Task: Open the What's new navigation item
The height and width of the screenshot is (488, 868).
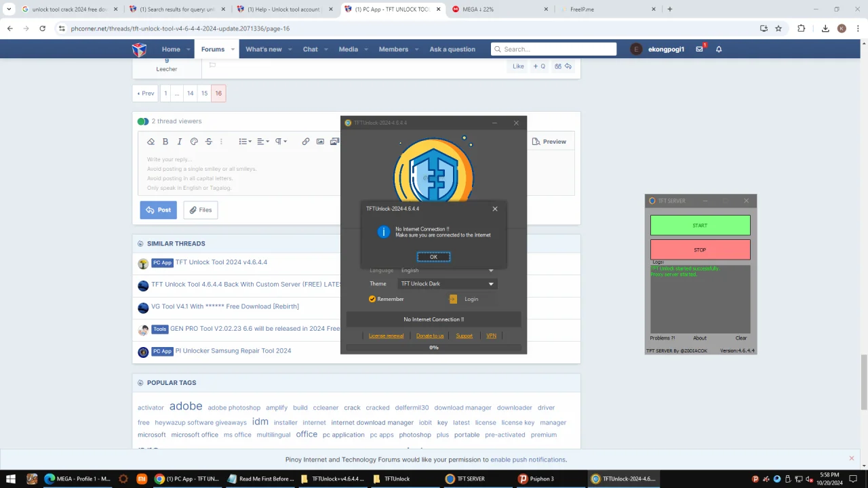Action: [264, 49]
